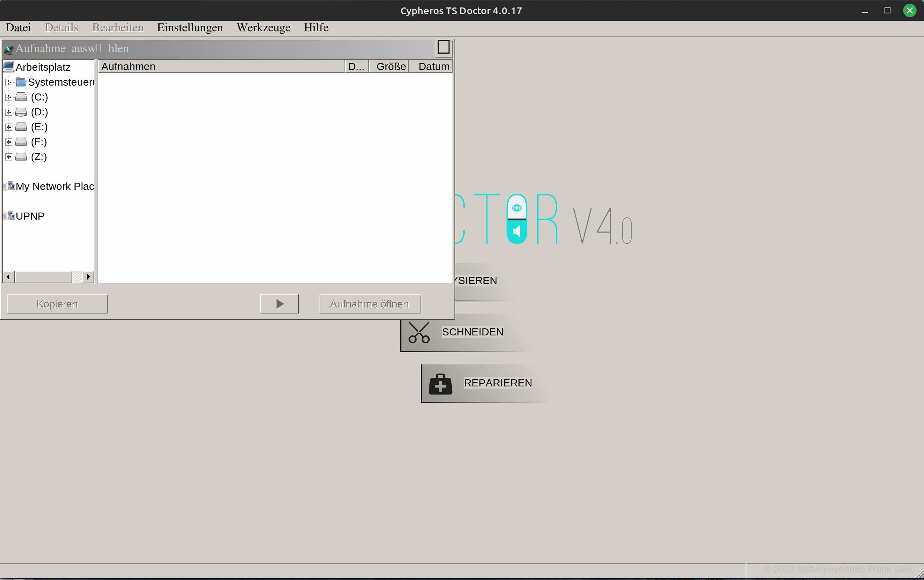Select the Arbeitsplatz computer icon
This screenshot has height=580, width=924.
pyautogui.click(x=9, y=67)
